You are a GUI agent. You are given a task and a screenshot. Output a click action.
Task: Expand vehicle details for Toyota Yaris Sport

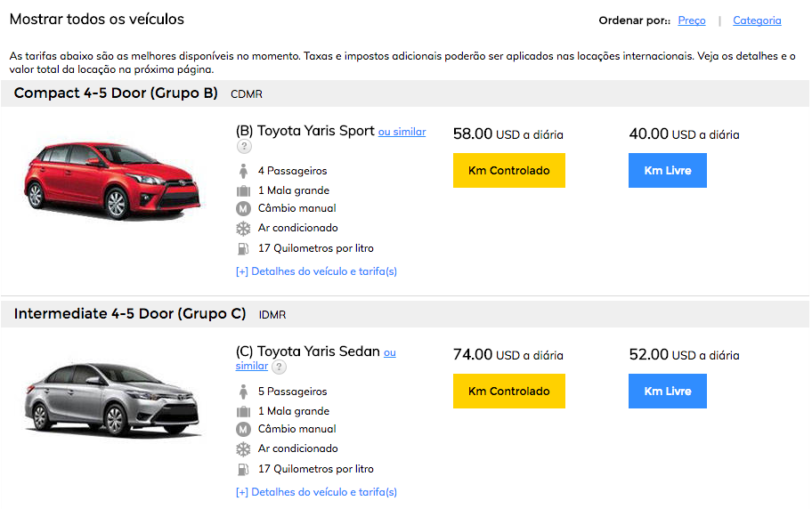(316, 271)
